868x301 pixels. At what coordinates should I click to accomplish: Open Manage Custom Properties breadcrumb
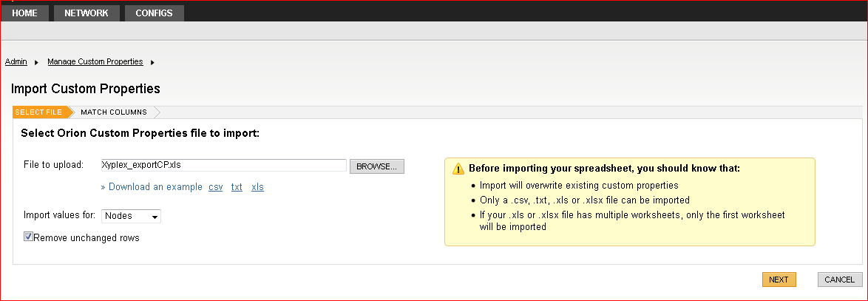click(95, 61)
